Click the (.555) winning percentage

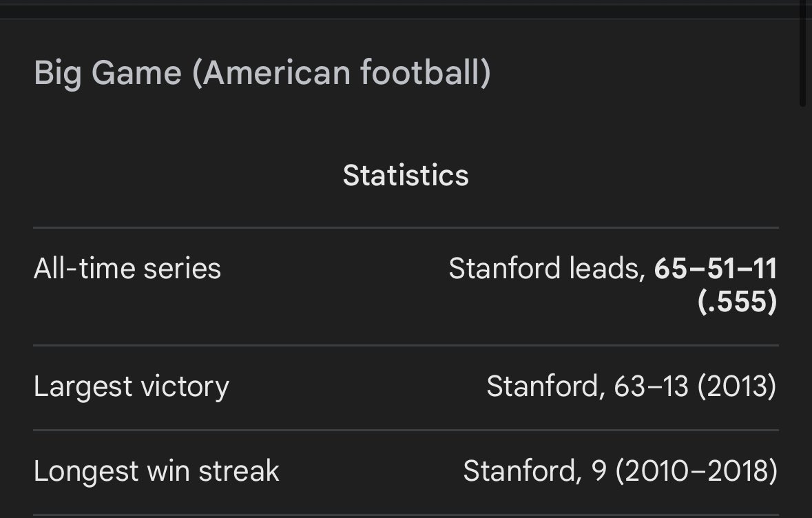coord(738,302)
